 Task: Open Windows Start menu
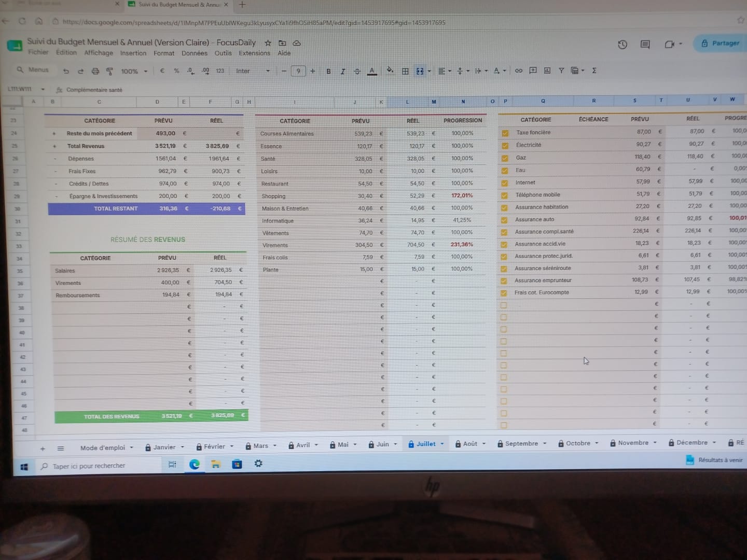[24, 467]
